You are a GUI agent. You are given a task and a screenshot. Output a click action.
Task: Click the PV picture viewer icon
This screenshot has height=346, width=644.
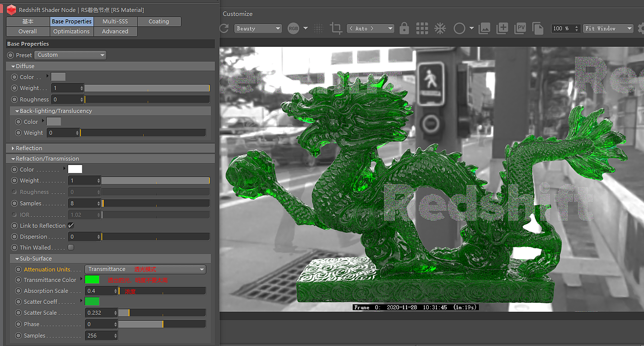coord(521,29)
